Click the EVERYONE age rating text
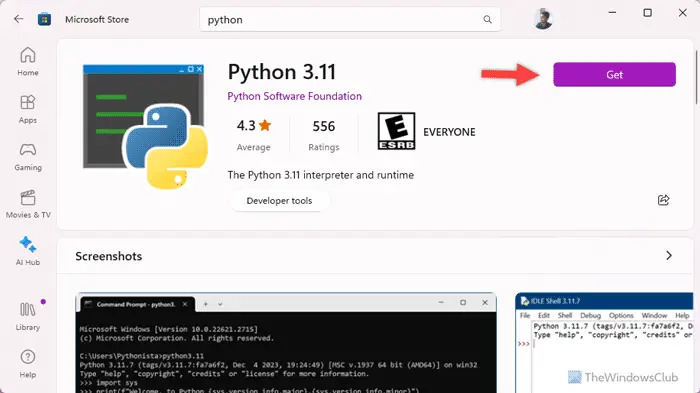 point(449,132)
